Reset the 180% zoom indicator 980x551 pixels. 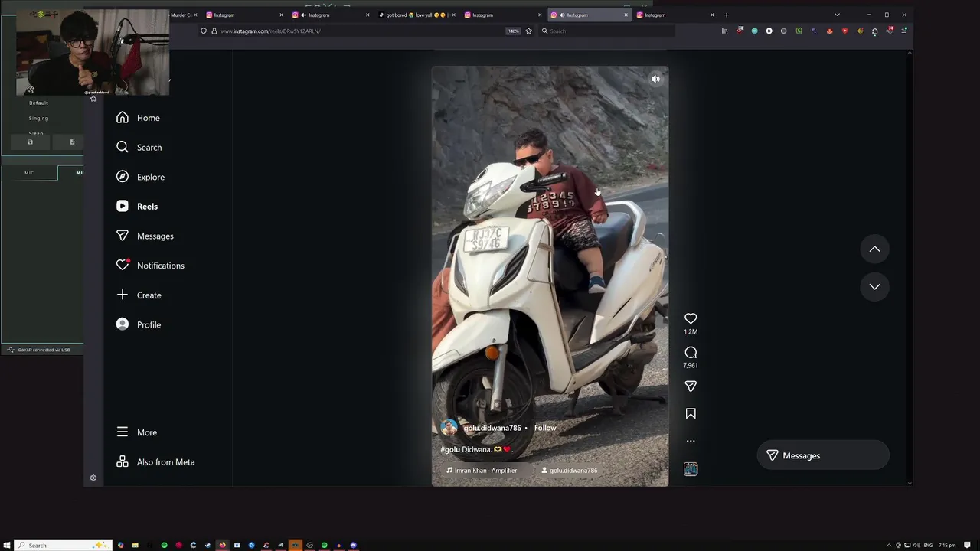[513, 31]
